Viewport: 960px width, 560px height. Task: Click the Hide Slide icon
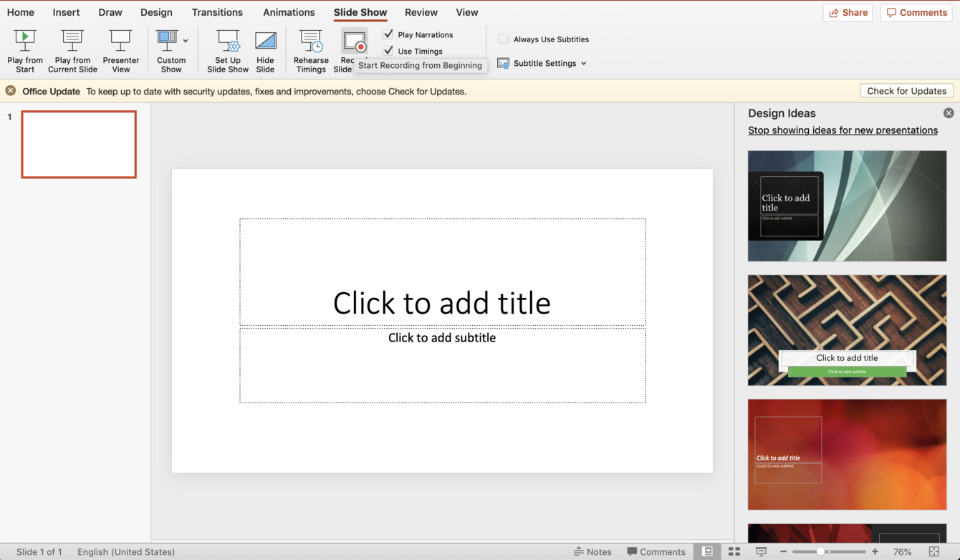265,42
